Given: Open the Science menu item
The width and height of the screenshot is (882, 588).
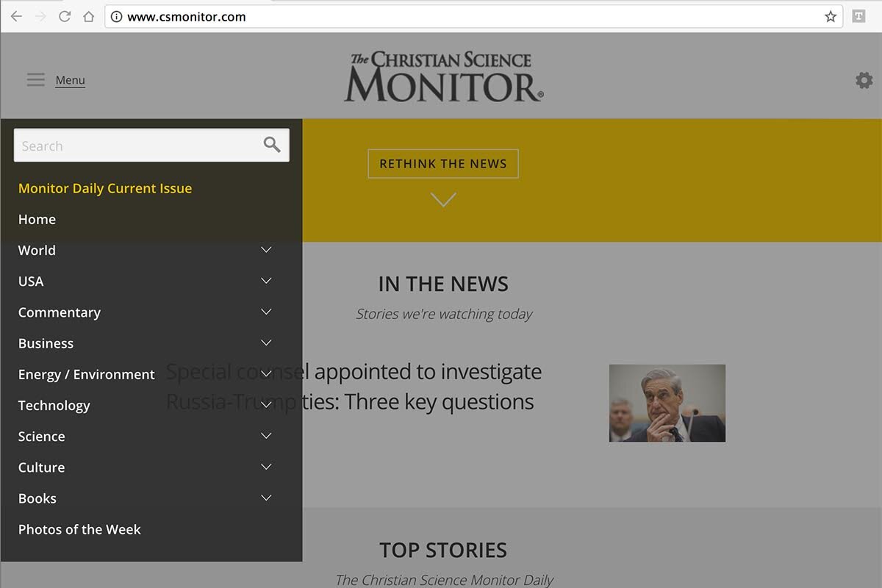Looking at the screenshot, I should pos(42,436).
